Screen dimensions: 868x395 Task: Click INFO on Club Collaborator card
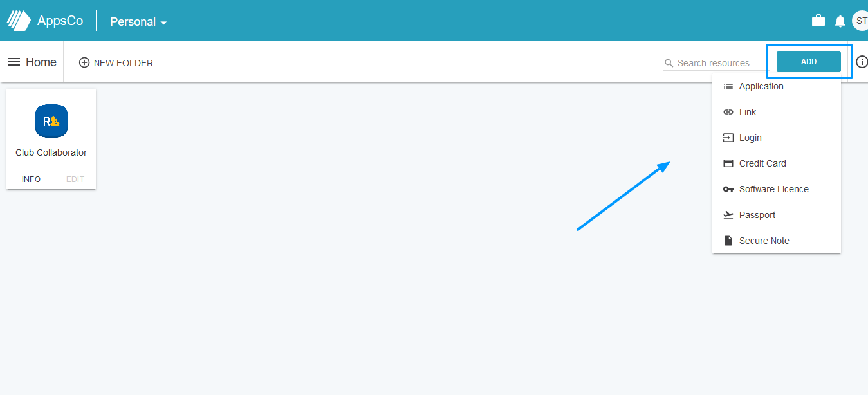point(31,179)
